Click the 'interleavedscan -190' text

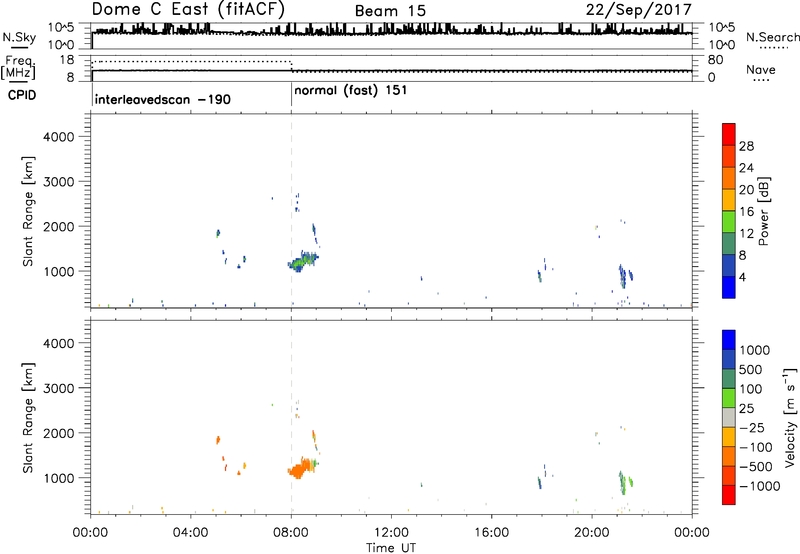point(163,99)
